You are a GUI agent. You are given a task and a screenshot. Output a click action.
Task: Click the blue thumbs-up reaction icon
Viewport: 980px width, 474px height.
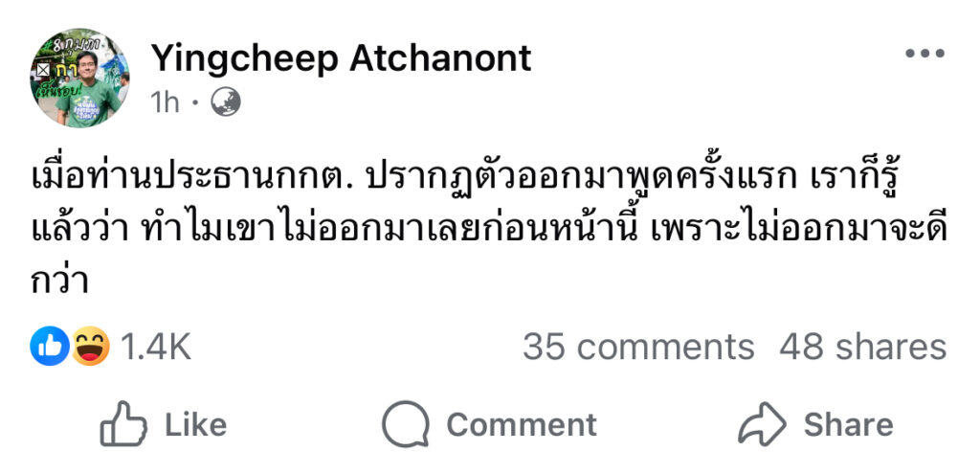pos(49,347)
